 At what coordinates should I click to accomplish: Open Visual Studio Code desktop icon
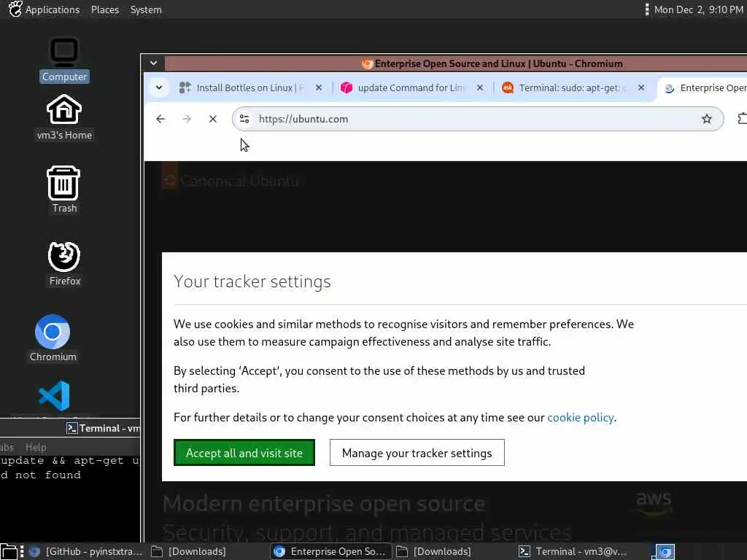tap(54, 397)
